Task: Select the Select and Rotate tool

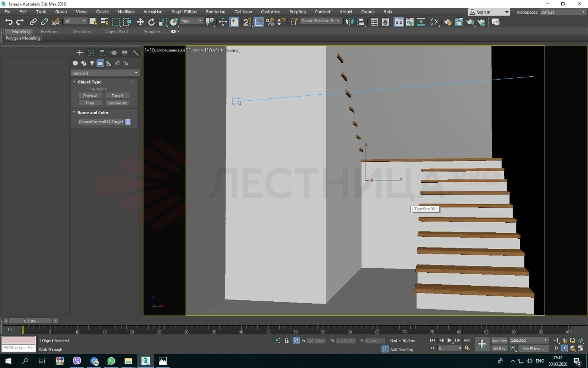Action: pyautogui.click(x=152, y=22)
